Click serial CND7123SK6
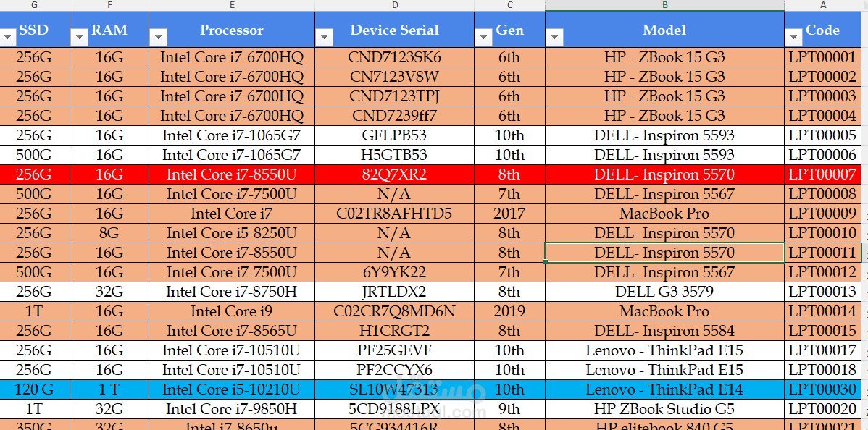Screen dimensions: 868x430 point(395,58)
